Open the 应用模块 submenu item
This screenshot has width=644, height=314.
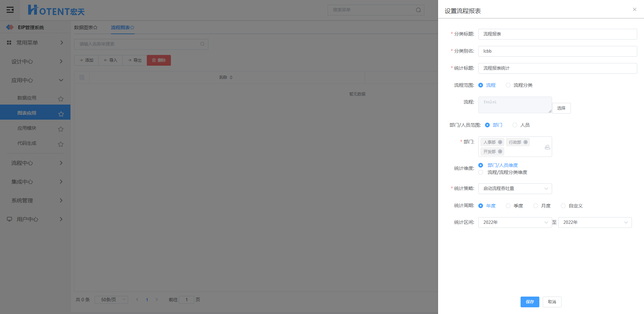click(27, 128)
